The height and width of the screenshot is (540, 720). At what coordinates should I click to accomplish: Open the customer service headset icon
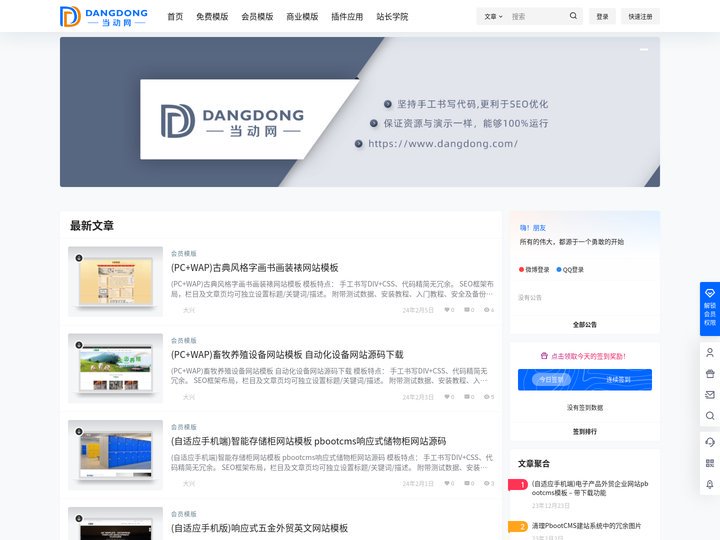click(709, 442)
